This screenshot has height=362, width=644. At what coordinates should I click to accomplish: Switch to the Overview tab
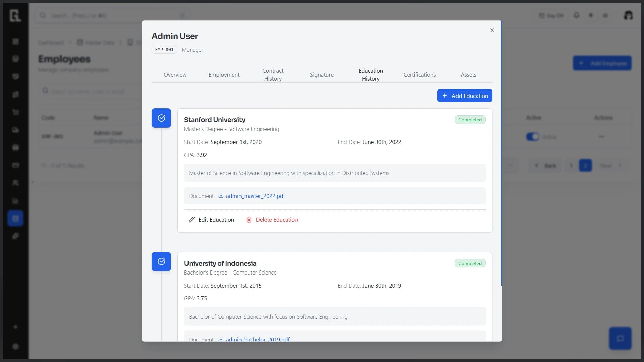point(175,75)
